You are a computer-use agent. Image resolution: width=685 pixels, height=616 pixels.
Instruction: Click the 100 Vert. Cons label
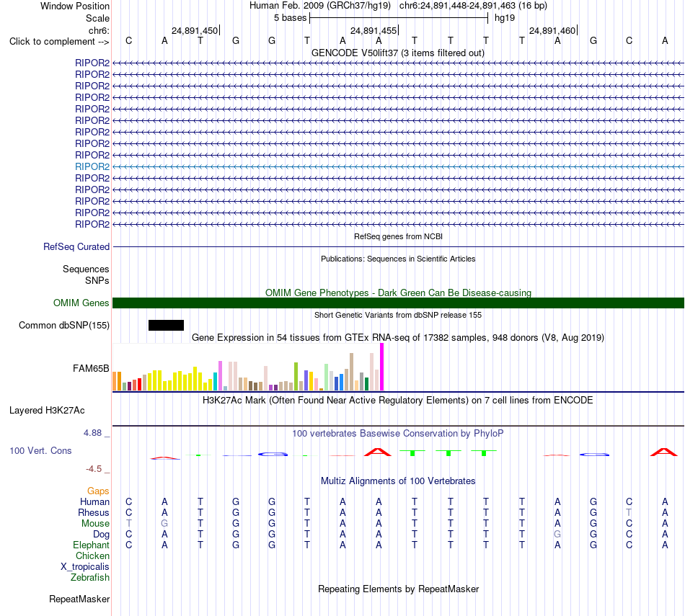click(x=40, y=450)
